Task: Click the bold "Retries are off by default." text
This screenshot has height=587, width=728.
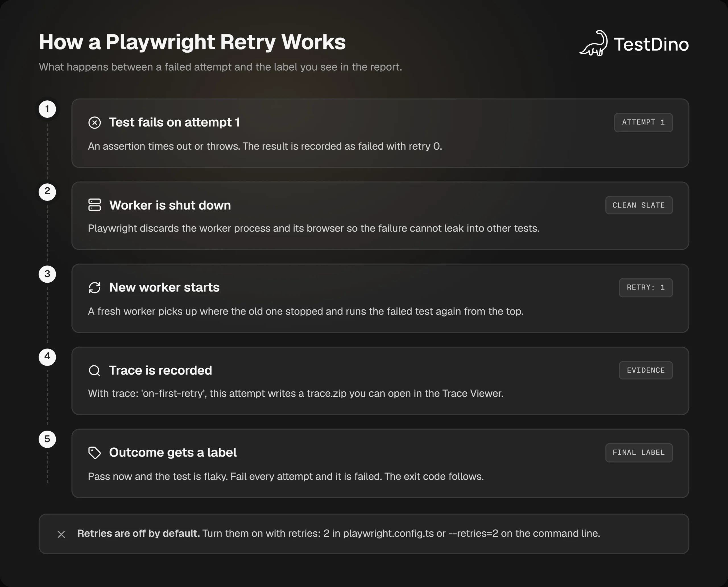Action: click(139, 533)
